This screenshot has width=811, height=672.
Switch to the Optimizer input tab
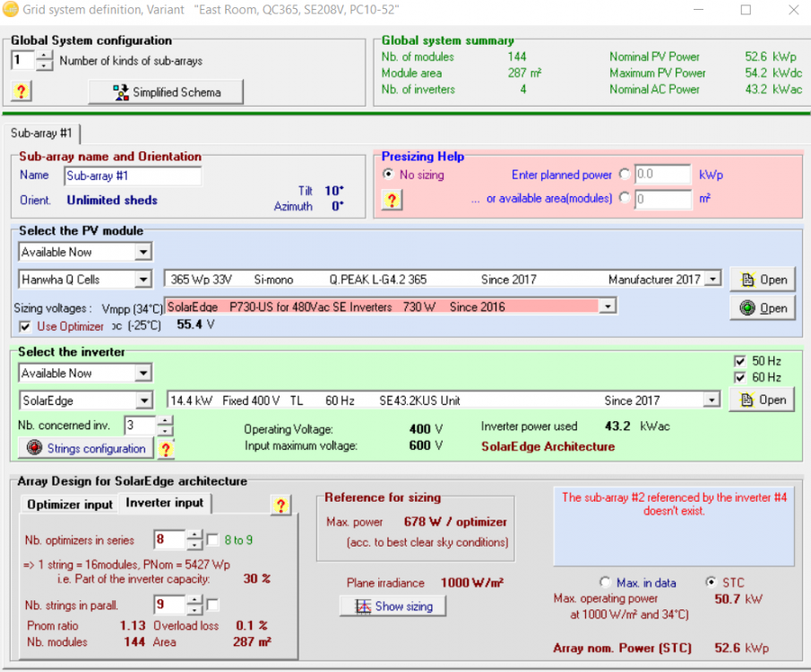coord(70,504)
